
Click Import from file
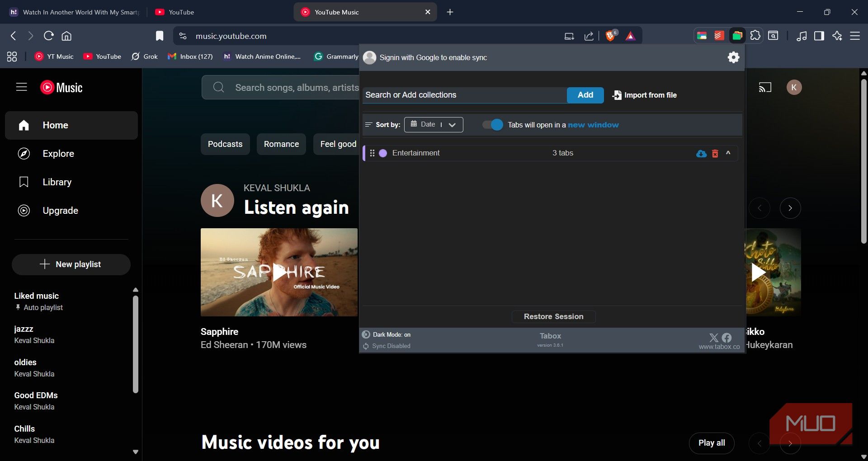click(x=645, y=95)
